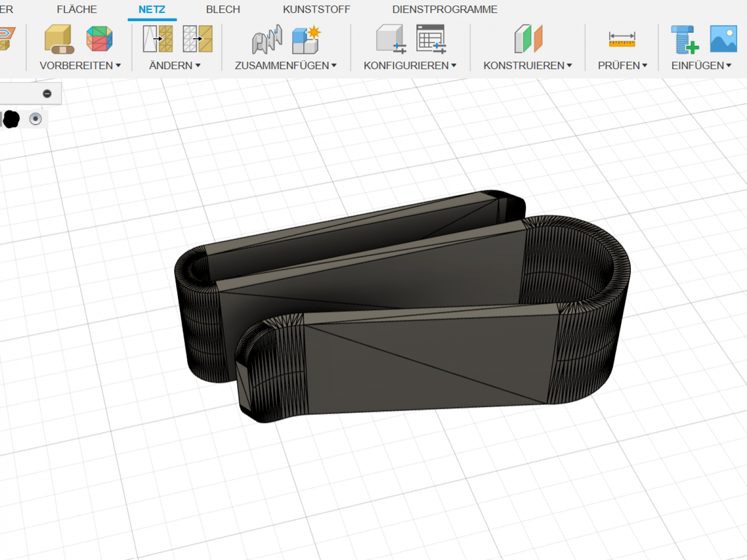Collapse the browser panel with minus button
Screen dimensions: 747x560
(x=47, y=94)
